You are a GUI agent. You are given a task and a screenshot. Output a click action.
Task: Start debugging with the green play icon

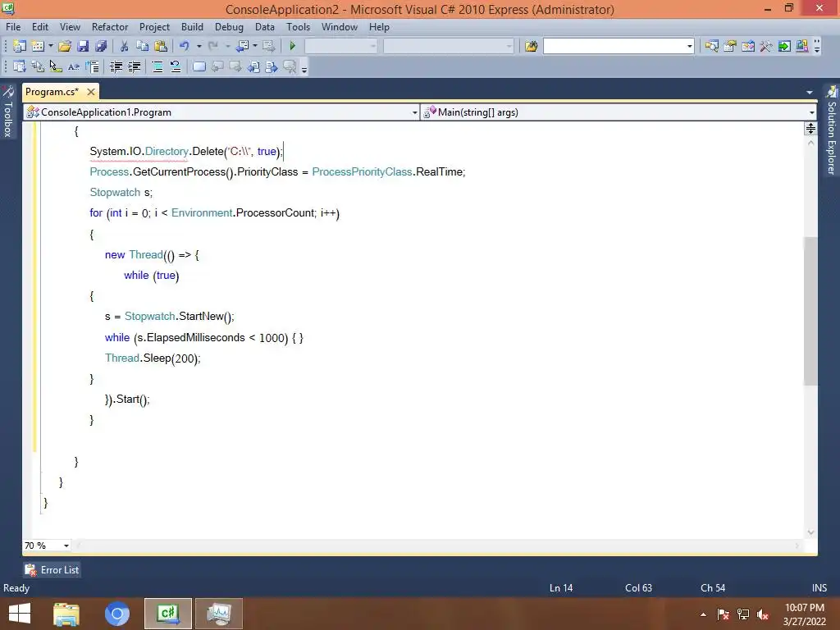(x=293, y=46)
